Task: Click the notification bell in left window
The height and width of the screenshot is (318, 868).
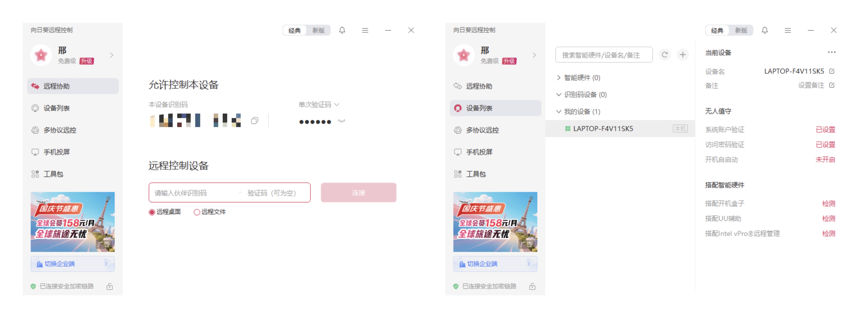Action: (342, 30)
